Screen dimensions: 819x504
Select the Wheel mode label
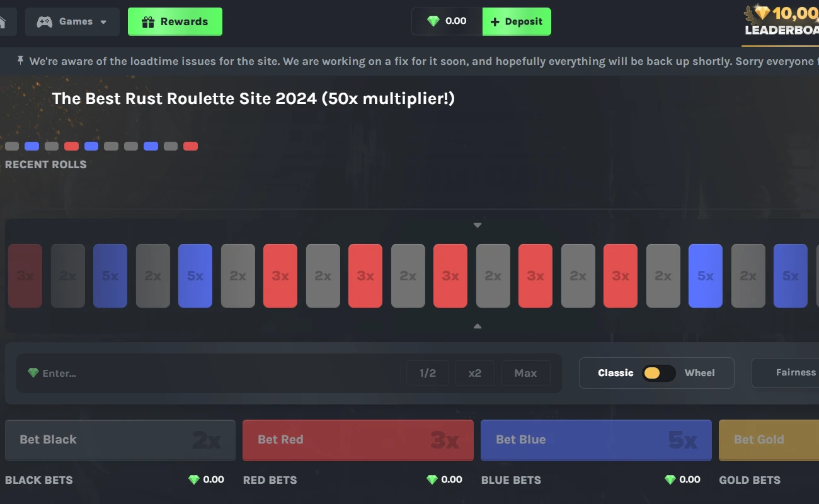point(700,373)
